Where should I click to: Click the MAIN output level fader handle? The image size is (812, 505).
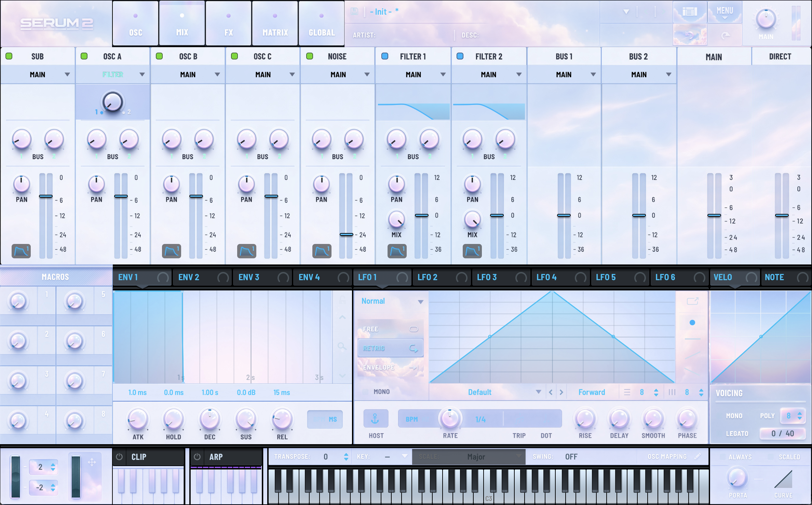(714, 215)
